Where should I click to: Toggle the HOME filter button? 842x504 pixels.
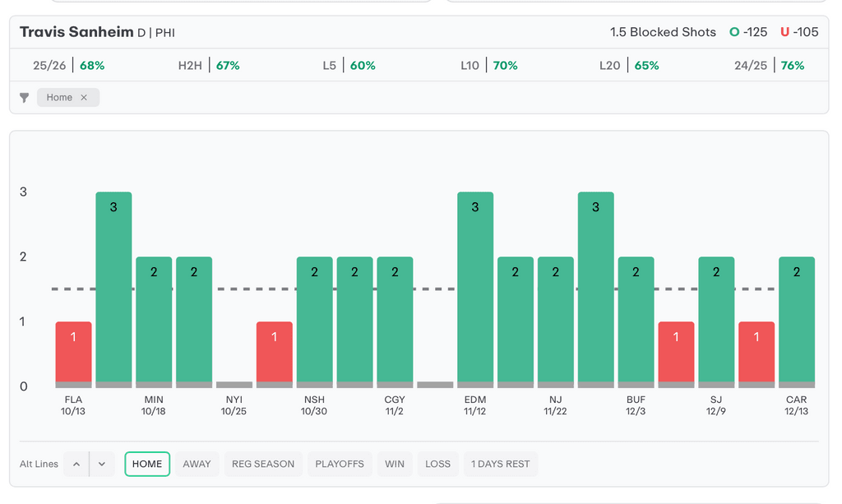coord(147,464)
